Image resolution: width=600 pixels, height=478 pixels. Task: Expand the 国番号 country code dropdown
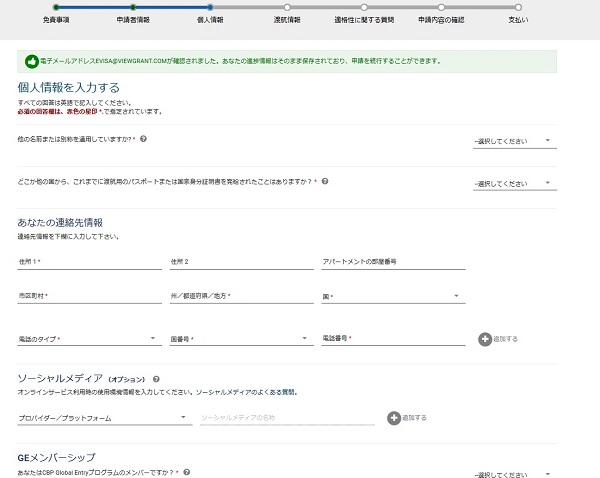(x=238, y=339)
